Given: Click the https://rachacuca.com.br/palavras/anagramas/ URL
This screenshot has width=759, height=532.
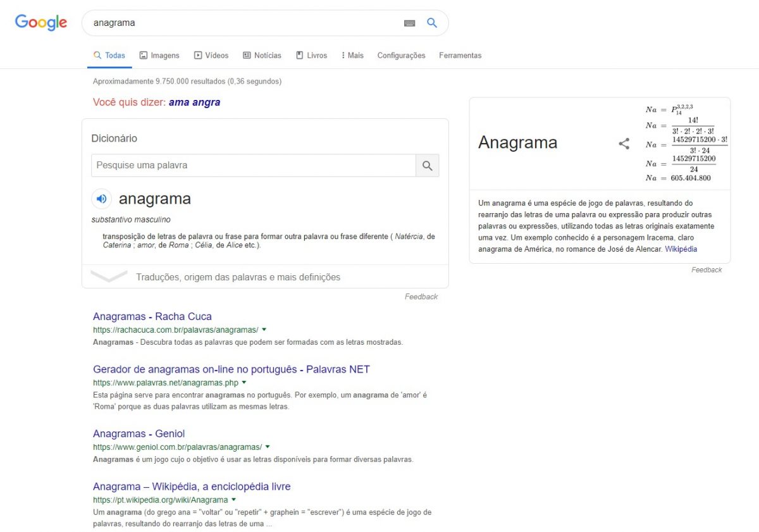Looking at the screenshot, I should (175, 330).
